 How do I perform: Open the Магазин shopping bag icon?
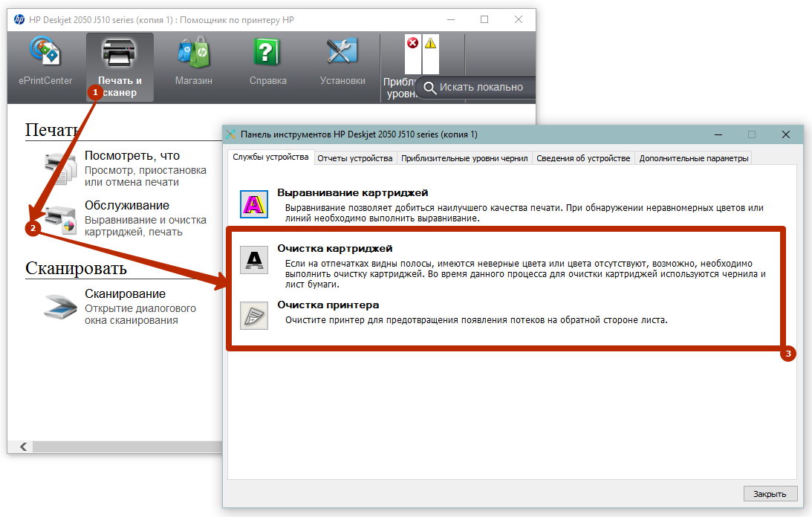pyautogui.click(x=194, y=53)
